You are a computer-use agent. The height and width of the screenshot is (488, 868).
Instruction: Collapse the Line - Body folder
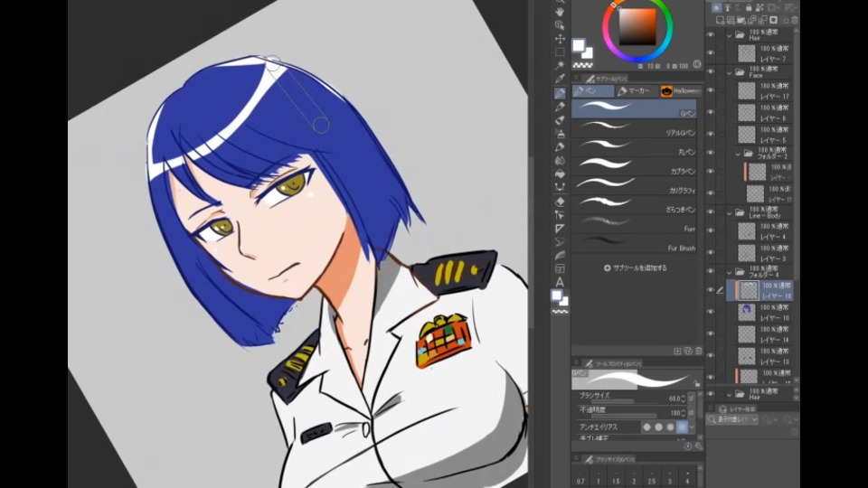(729, 212)
